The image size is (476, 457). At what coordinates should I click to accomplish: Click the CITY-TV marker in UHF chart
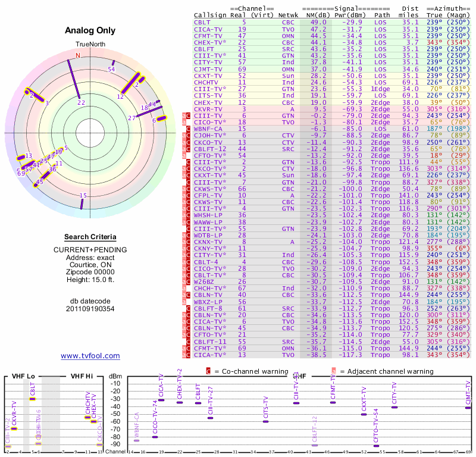[x=394, y=407]
